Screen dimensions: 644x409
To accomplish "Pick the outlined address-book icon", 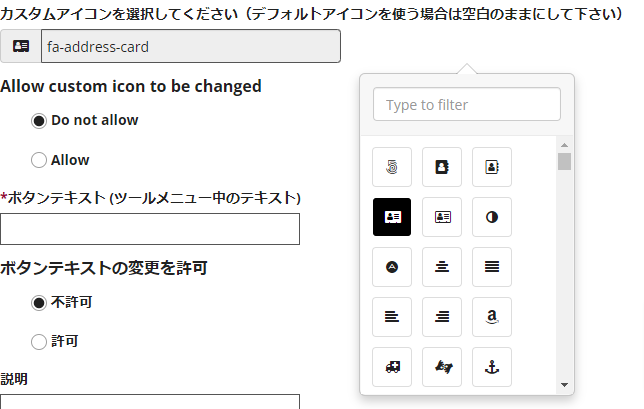I will [492, 167].
